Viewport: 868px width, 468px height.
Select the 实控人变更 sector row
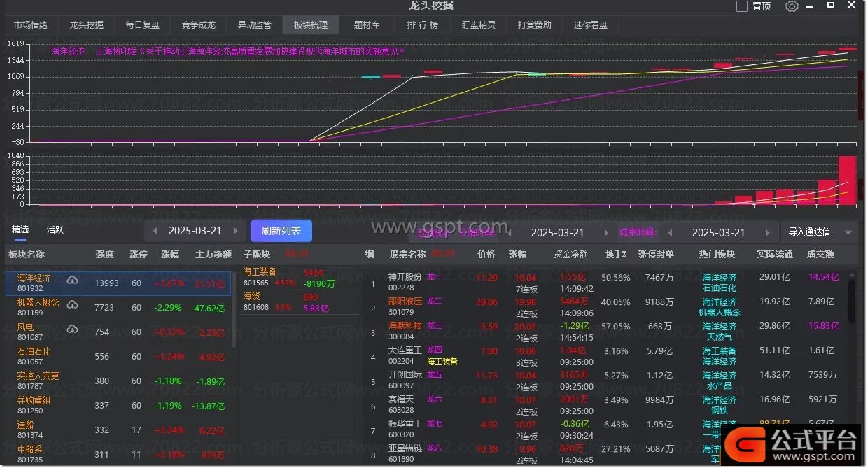click(x=118, y=381)
